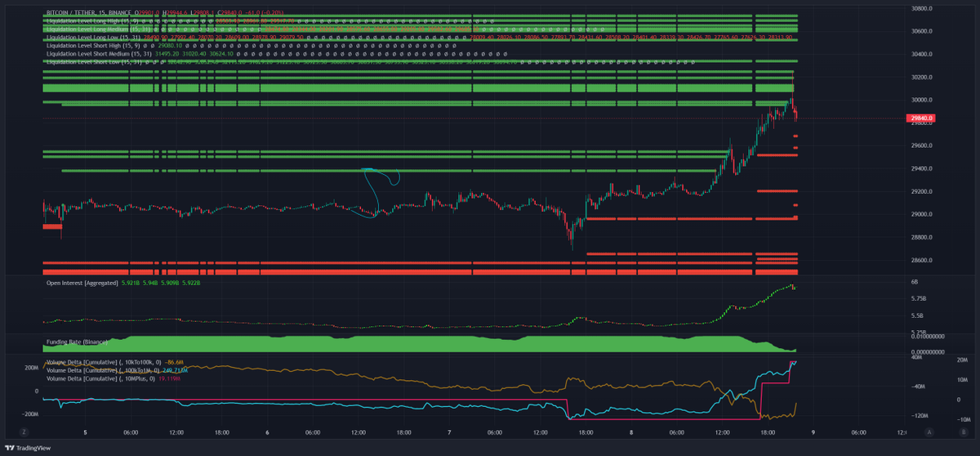Click date label 8 on time axis
Screen dimensions: 980x456
tap(630, 432)
